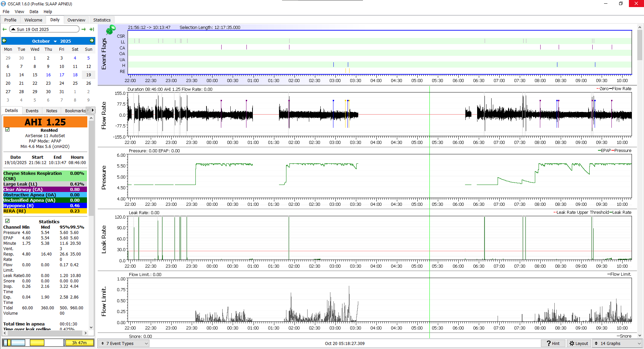Click the Pressure graph title label
644x349 pixels.
click(x=104, y=177)
